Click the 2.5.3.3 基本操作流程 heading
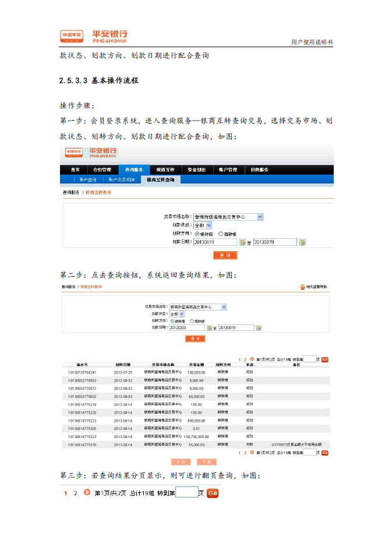392x554 pixels. click(98, 80)
